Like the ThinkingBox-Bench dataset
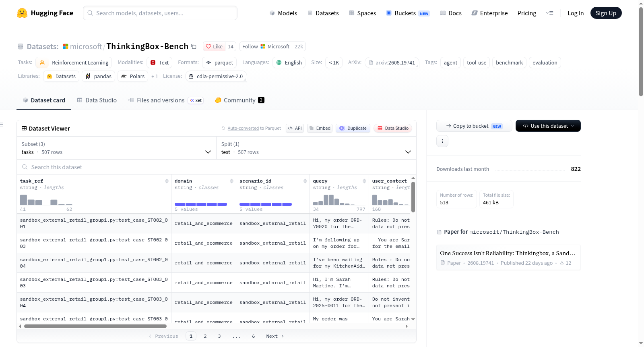The image size is (644, 347). (x=214, y=46)
